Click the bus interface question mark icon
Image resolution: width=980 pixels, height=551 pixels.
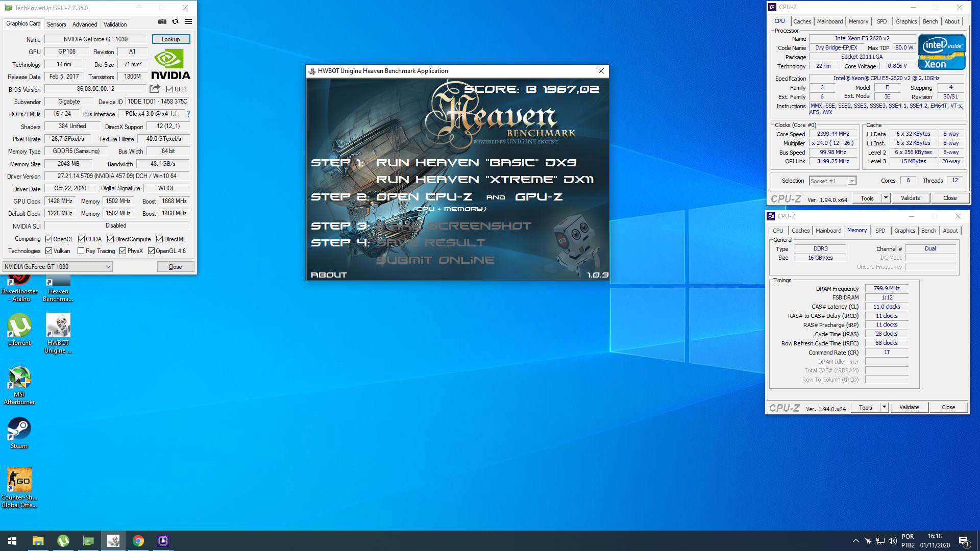(x=188, y=114)
